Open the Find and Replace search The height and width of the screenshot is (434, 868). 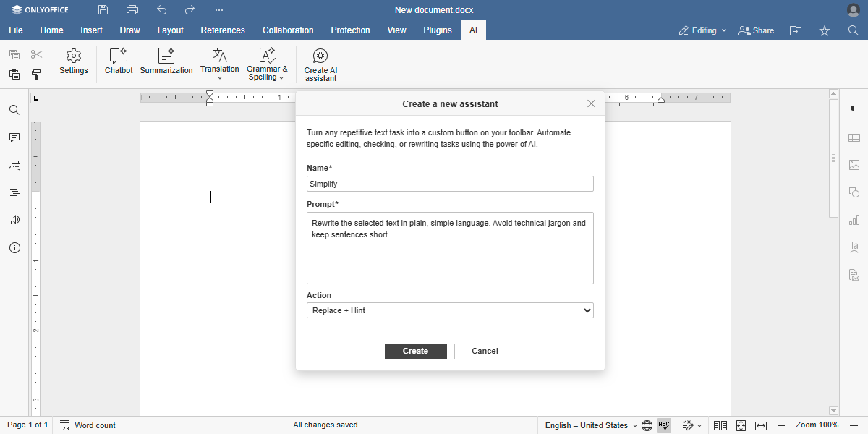tap(14, 110)
